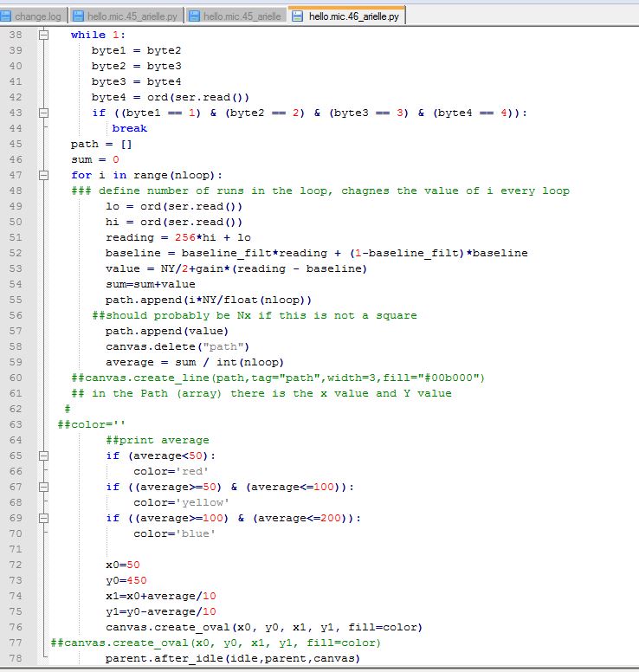The width and height of the screenshot is (639, 672).
Task: Click line number 52 in the margin
Action: [x=16, y=253]
